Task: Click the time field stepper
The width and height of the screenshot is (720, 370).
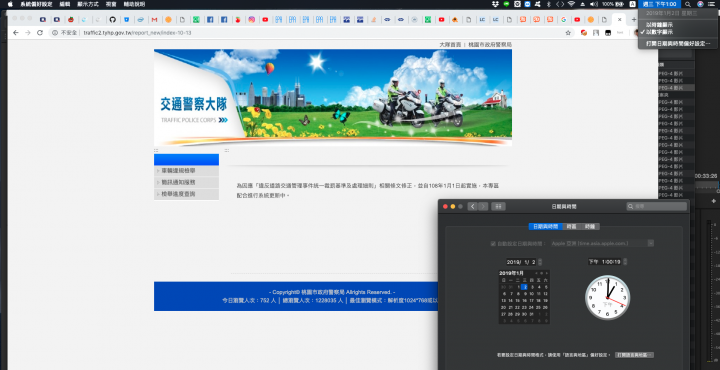Action: coord(625,262)
